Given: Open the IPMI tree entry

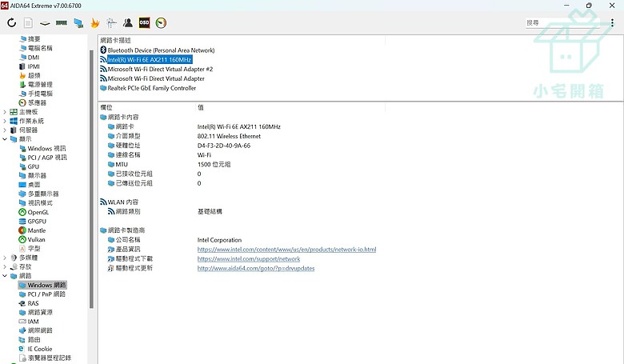Looking at the screenshot, I should point(30,66).
